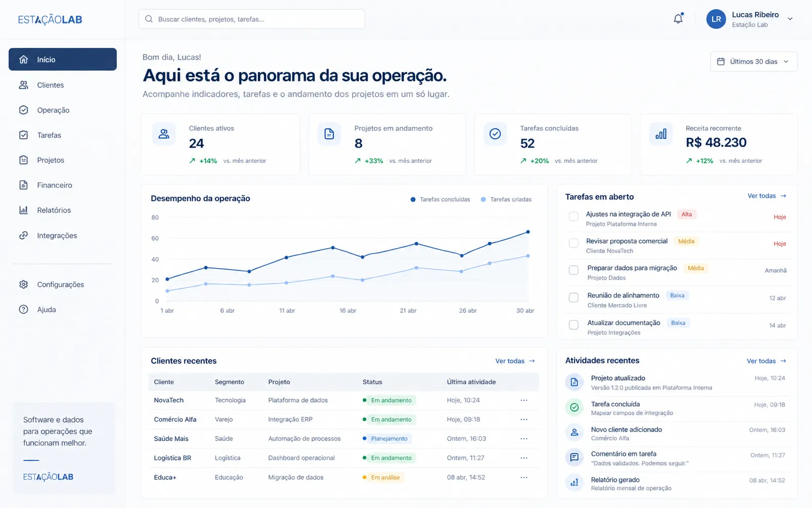Click Ver todas in Tarefas em aberto
Viewport: 812px width, 508px height.
pyautogui.click(x=767, y=196)
